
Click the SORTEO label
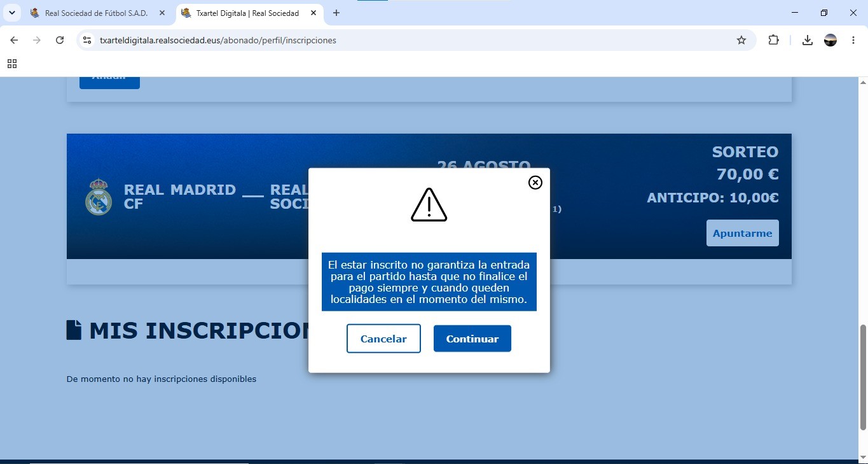click(x=745, y=152)
